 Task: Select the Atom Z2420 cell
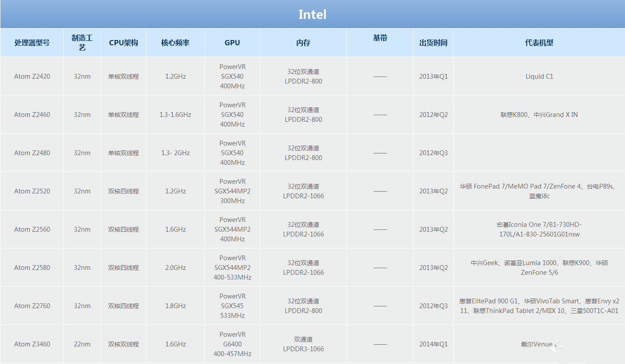[x=32, y=76]
